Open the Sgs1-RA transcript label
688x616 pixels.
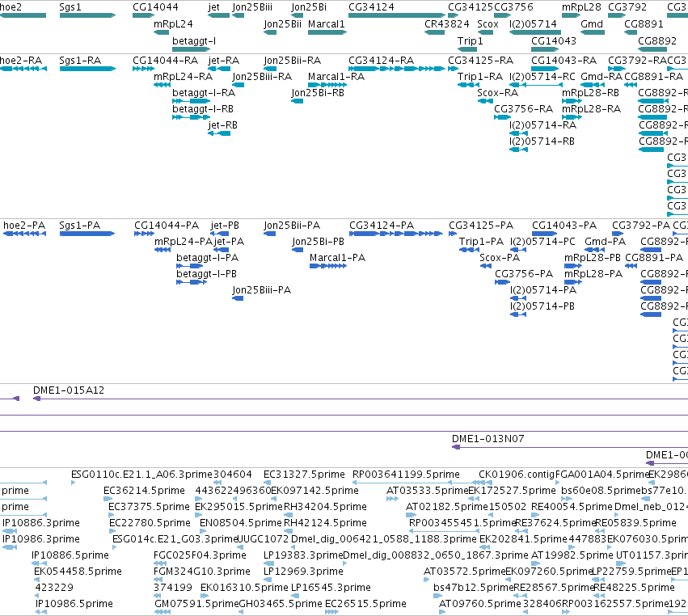point(80,61)
